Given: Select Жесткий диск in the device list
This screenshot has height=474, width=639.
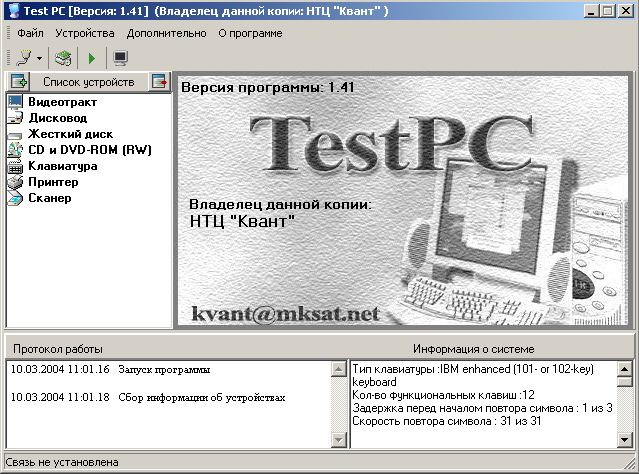Looking at the screenshot, I should pyautogui.click(x=70, y=134).
